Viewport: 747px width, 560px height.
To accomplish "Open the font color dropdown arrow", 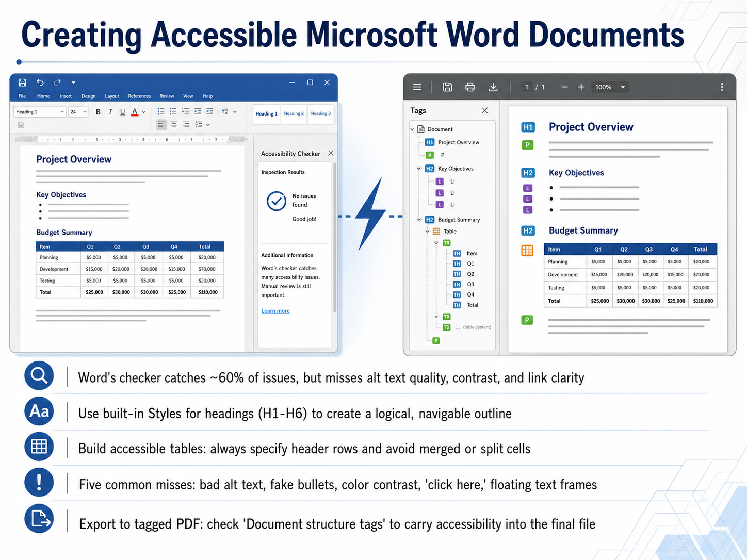I will pos(144,112).
